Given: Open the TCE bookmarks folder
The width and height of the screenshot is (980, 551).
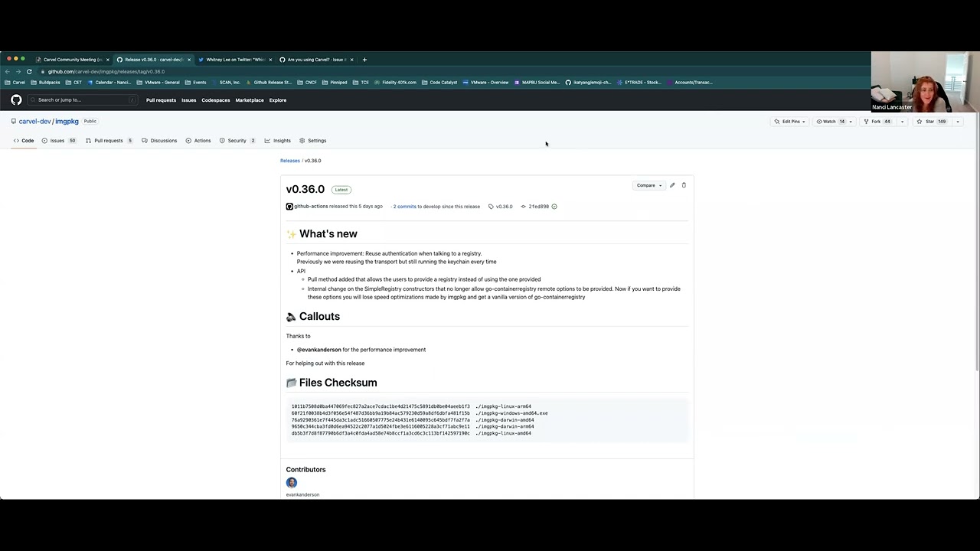Looking at the screenshot, I should point(361,83).
